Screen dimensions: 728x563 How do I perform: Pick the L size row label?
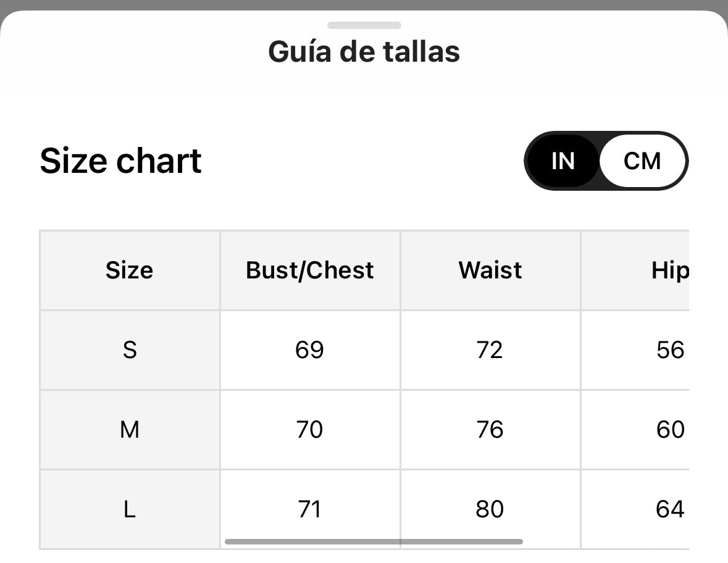pos(130,509)
